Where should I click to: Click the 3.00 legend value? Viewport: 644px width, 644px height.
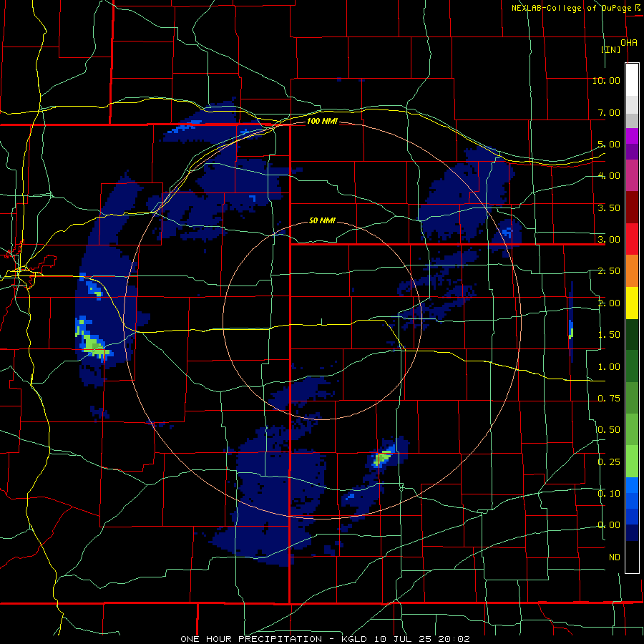(x=609, y=240)
